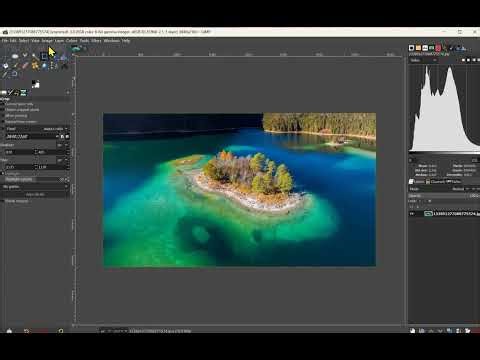Switch to the Layers tab
Viewport: 480px width, 360px height.
pyautogui.click(x=417, y=182)
